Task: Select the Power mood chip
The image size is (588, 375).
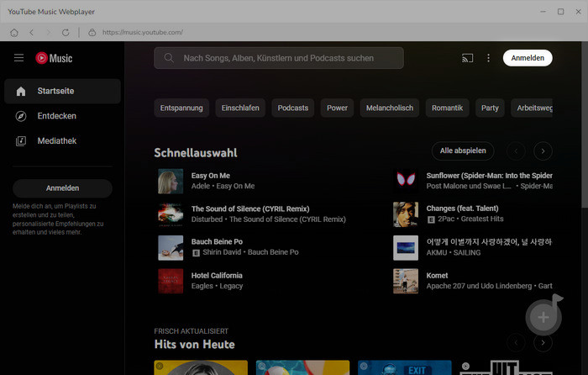Action: pyautogui.click(x=337, y=108)
